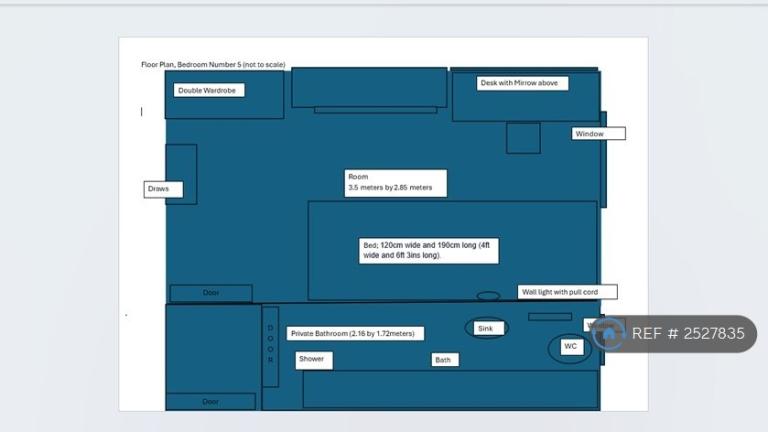The height and width of the screenshot is (432, 768).
Task: Click the home logo icon in the REF badge
Action: (x=611, y=334)
